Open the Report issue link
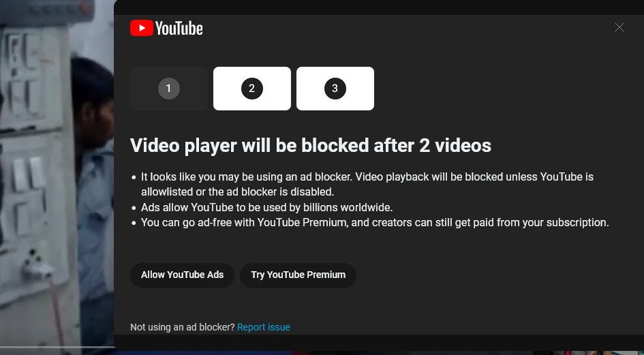The width and height of the screenshot is (644, 355). coord(264,327)
